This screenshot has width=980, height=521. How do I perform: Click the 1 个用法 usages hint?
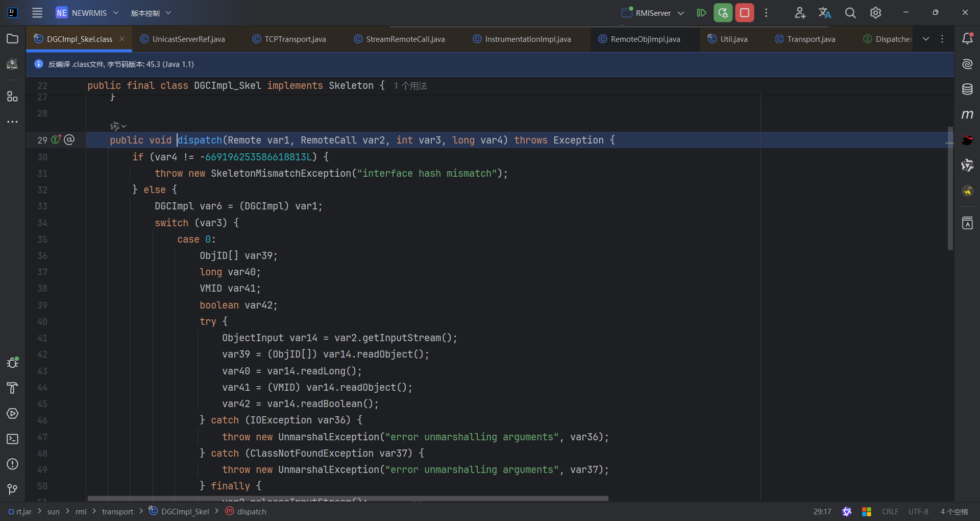(410, 86)
